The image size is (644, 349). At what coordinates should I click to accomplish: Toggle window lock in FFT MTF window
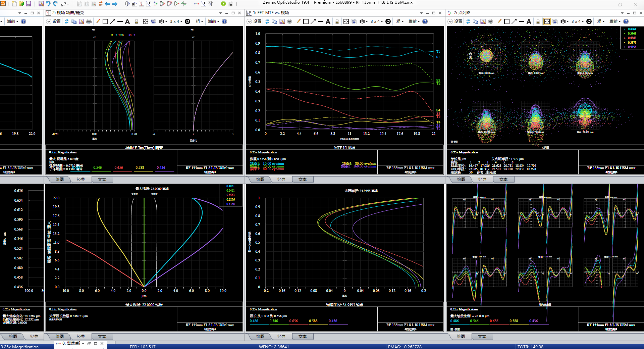(x=337, y=21)
